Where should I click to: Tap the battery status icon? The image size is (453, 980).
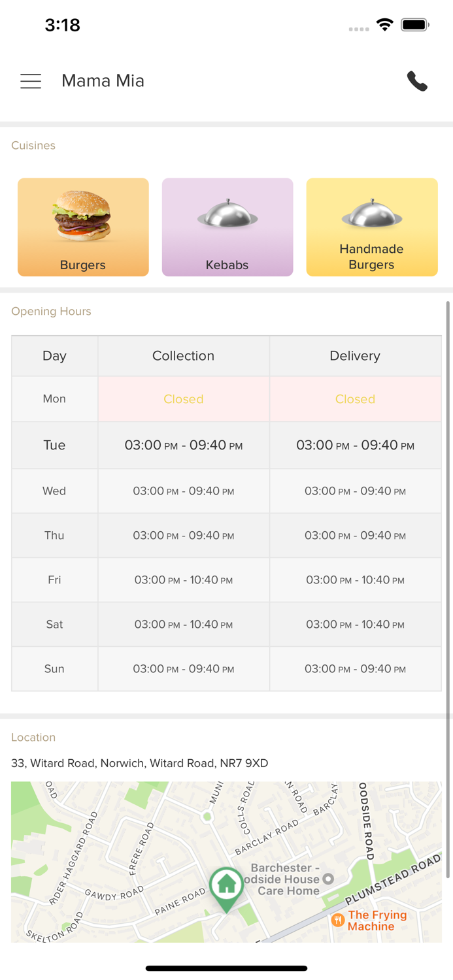pos(414,25)
